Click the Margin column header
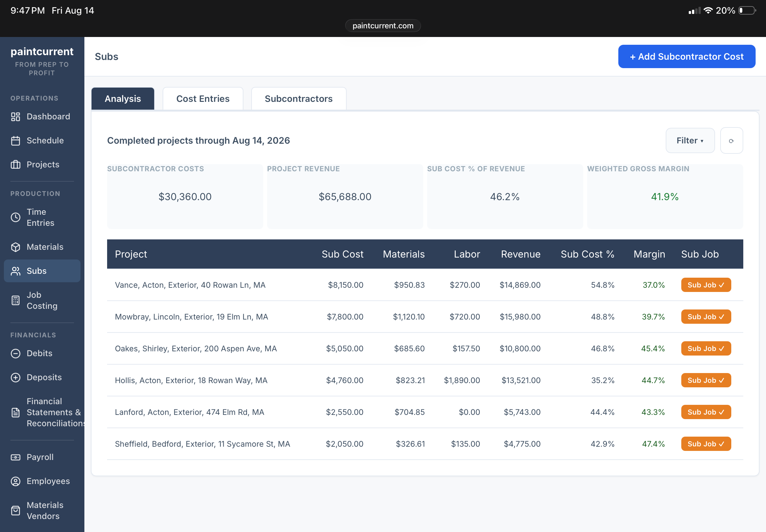766x532 pixels. (649, 254)
